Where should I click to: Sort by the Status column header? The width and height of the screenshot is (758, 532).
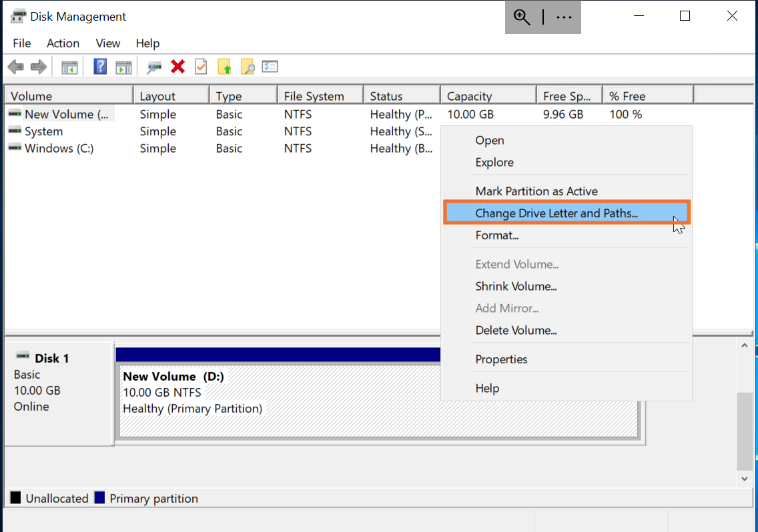pos(402,96)
